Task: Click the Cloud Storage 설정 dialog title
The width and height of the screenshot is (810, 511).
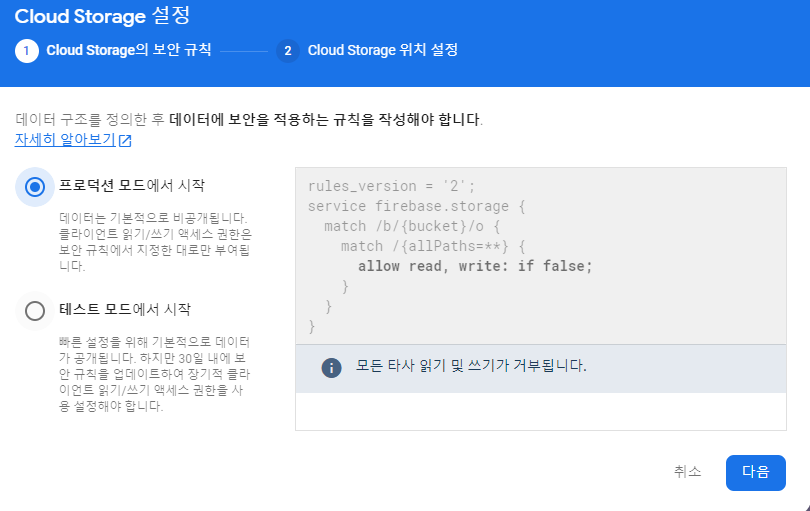Action: (102, 16)
